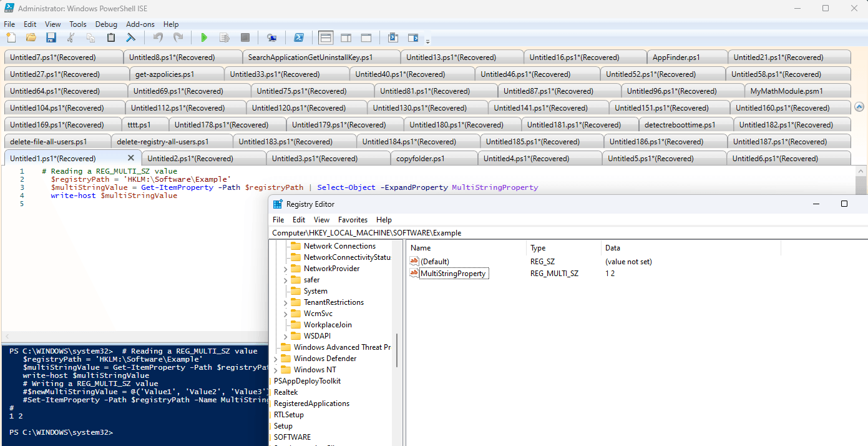Expand the Windows NT registry key

[x=276, y=370]
